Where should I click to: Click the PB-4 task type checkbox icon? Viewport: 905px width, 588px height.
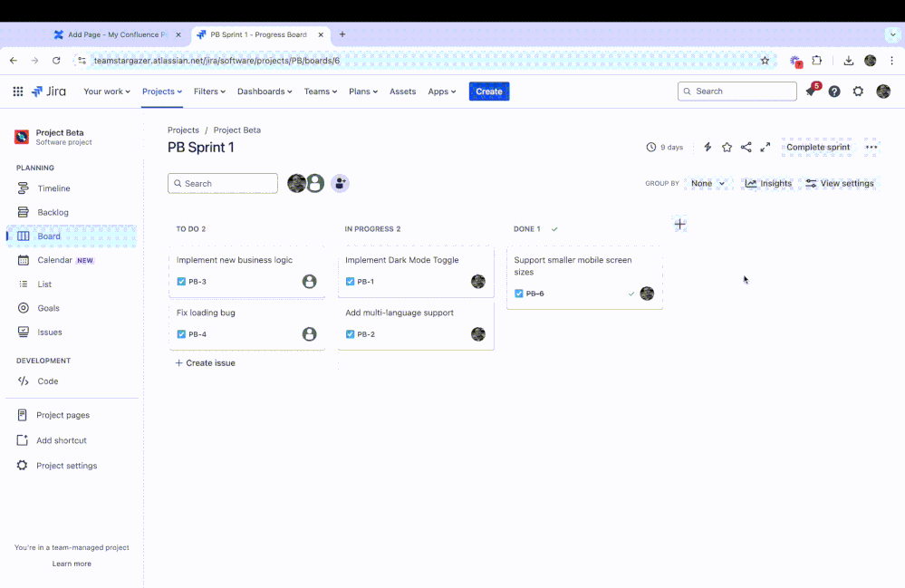tap(181, 334)
